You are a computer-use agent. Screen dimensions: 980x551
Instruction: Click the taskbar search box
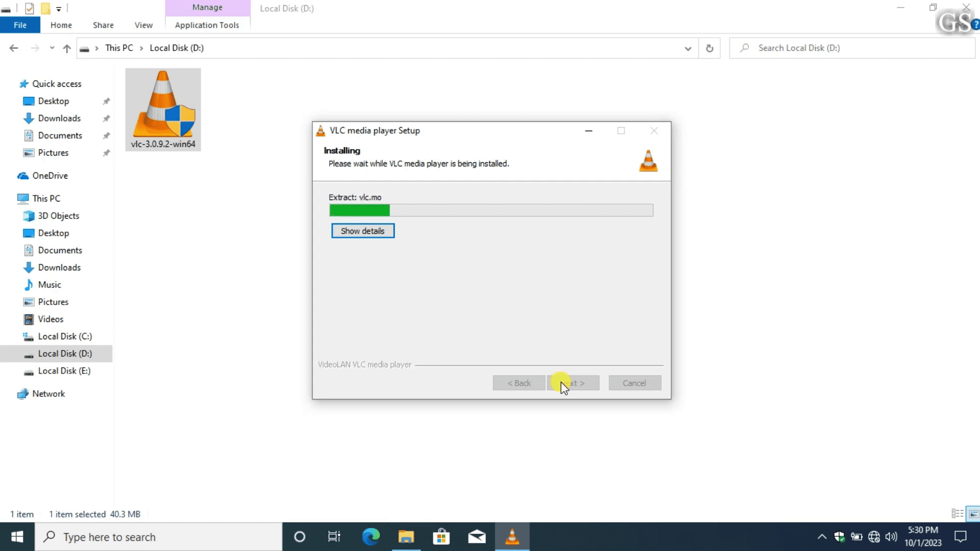click(159, 537)
